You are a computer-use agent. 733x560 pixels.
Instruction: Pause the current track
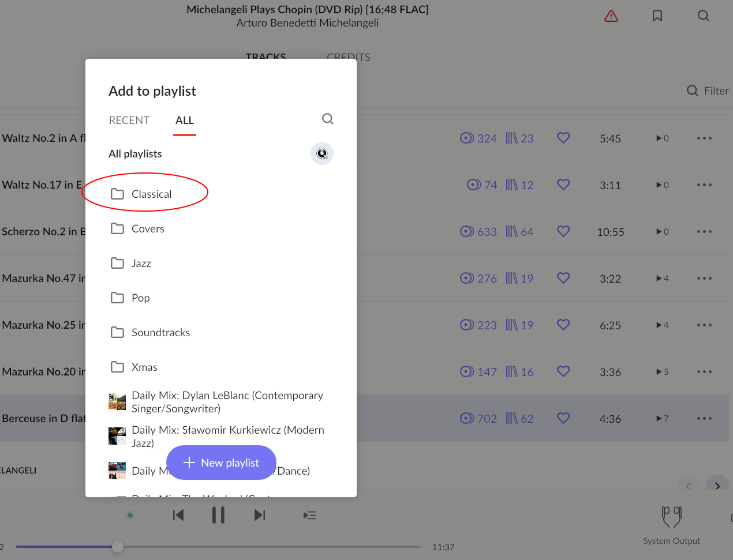point(218,515)
